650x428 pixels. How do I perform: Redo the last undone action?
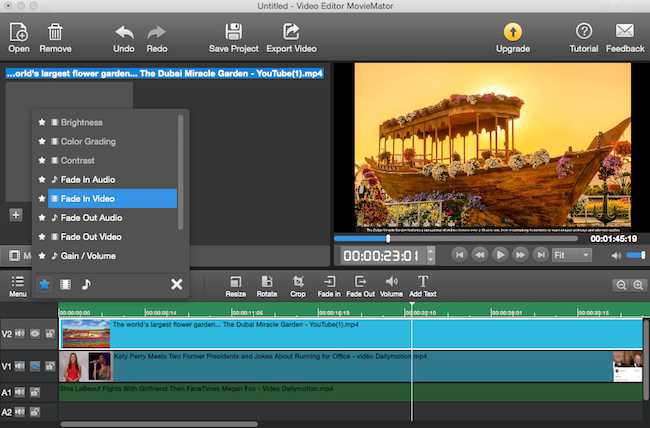pos(156,32)
